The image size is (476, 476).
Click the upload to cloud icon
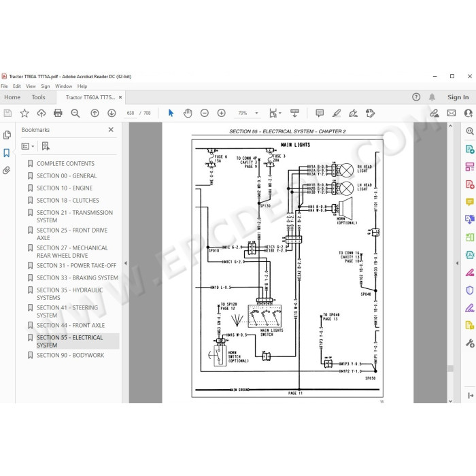[41, 114]
